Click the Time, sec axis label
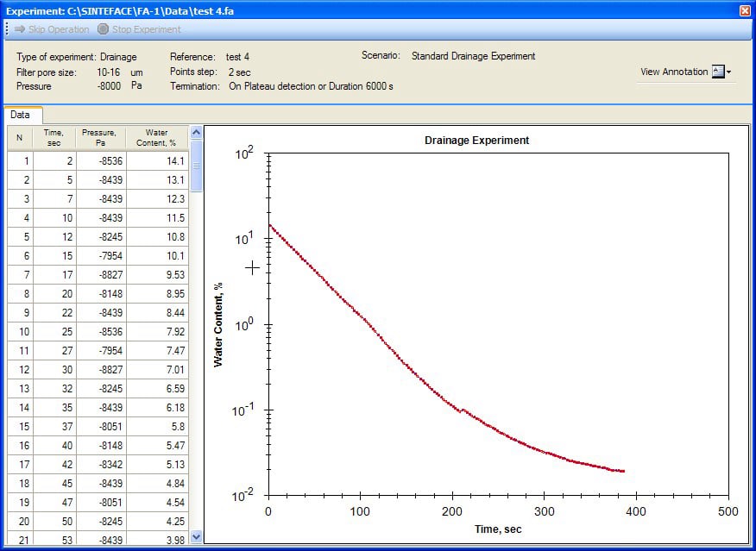This screenshot has height=551, width=756. click(498, 529)
